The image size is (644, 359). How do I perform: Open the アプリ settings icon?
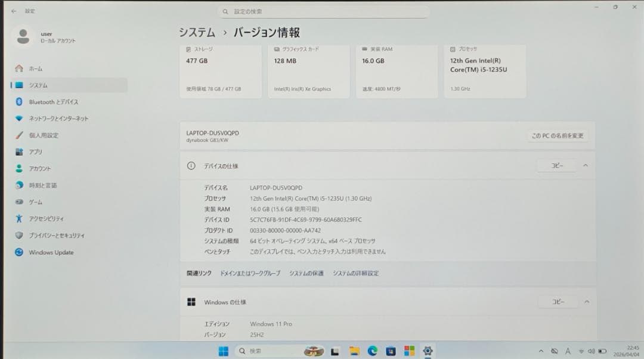[19, 151]
